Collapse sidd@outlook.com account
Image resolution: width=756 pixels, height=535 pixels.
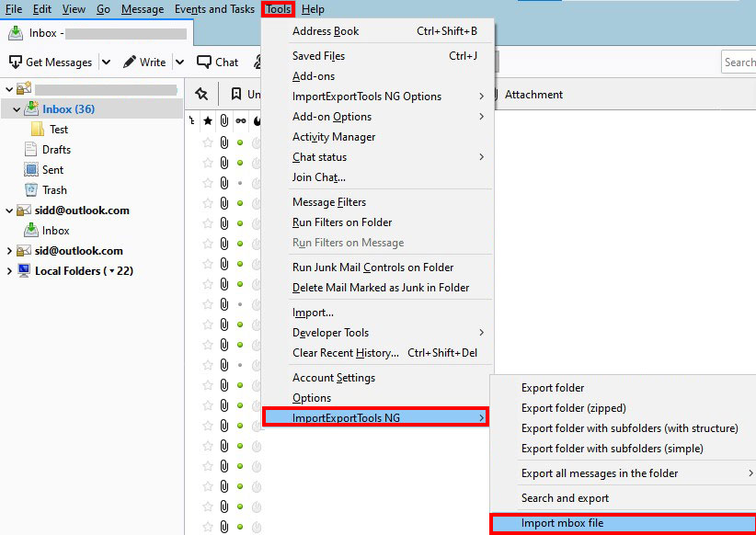pos(9,211)
